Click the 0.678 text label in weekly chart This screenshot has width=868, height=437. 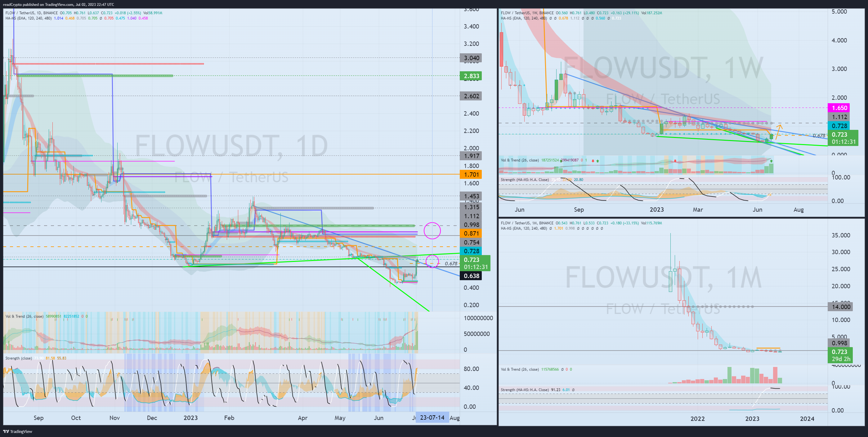(x=819, y=136)
